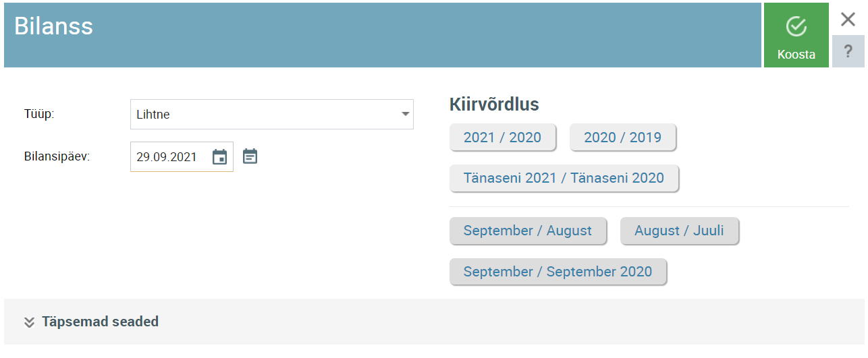Close the Bilanss dialog with the X
Viewport: 868px width, 358px height.
coord(848,20)
